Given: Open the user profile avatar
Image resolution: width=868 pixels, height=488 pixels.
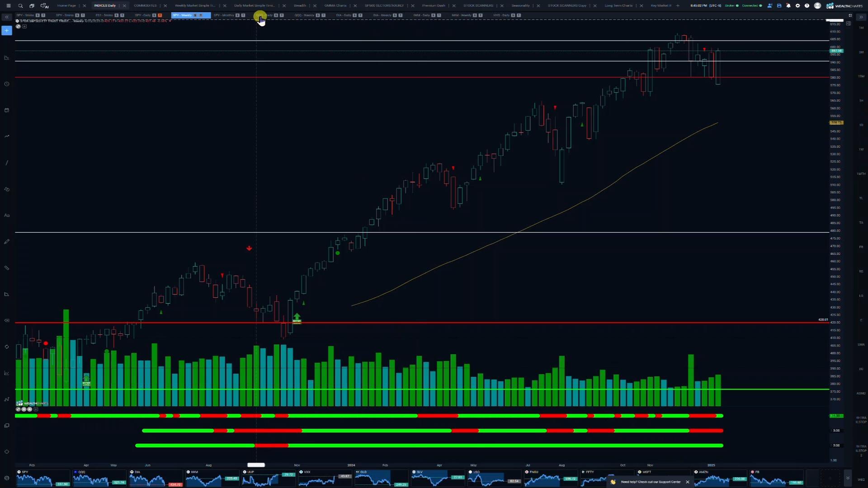Looking at the screenshot, I should (x=817, y=5).
